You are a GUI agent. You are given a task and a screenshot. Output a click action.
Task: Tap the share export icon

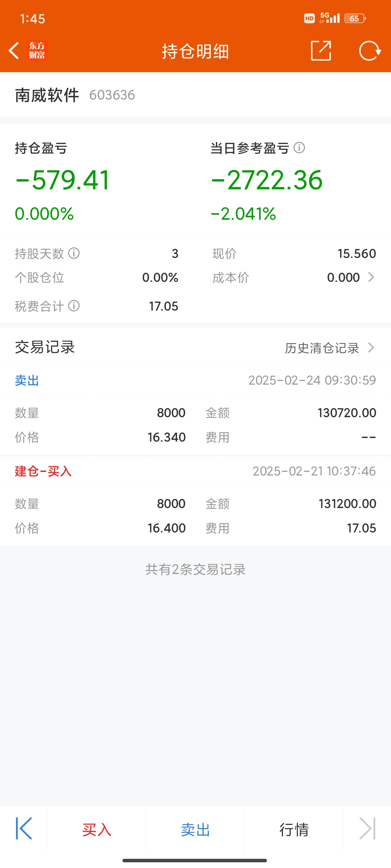point(320,51)
